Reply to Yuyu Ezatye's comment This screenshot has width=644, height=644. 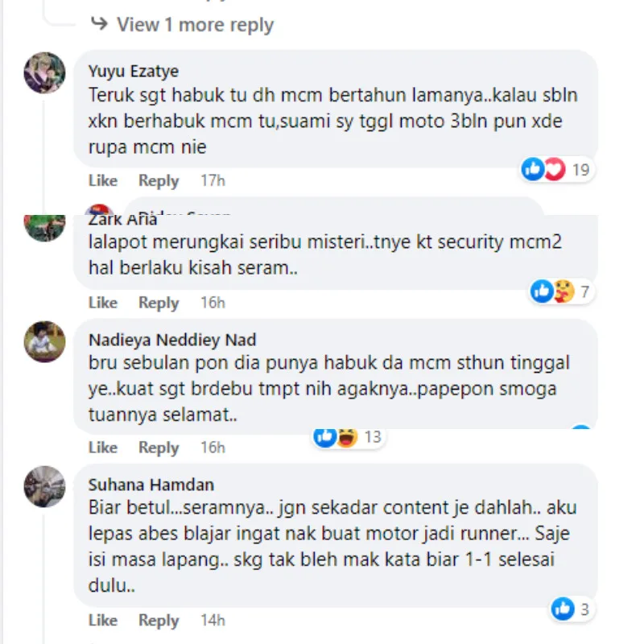pos(159,180)
